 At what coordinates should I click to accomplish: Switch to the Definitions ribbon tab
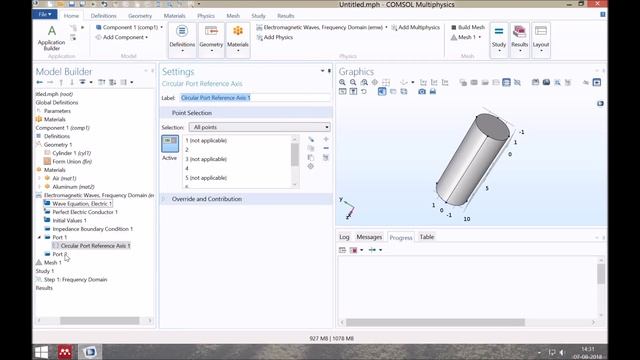tap(103, 16)
